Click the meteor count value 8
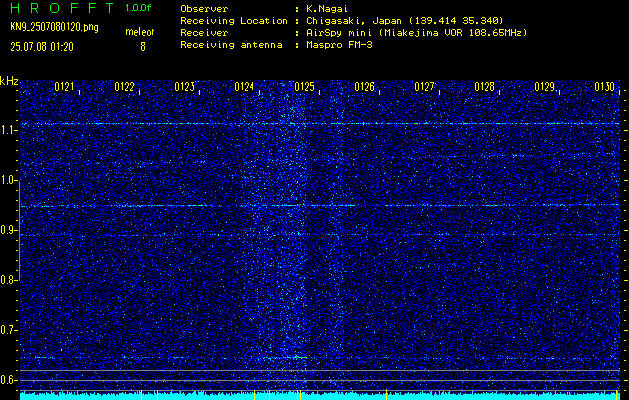629x400 pixels. [143, 47]
